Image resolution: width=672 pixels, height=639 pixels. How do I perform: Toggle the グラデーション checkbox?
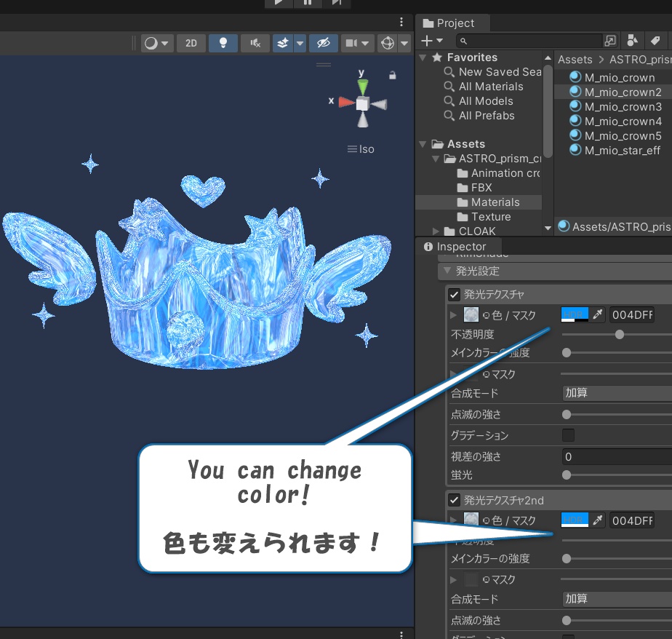click(568, 435)
